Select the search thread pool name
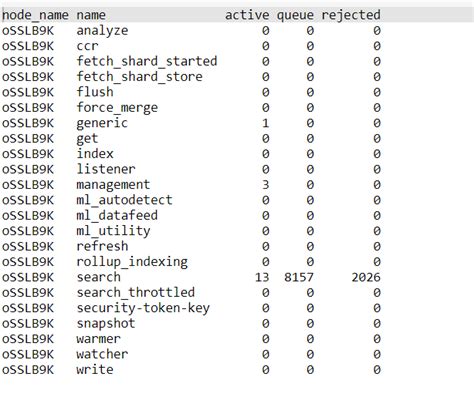474x407 pixels. (x=99, y=277)
